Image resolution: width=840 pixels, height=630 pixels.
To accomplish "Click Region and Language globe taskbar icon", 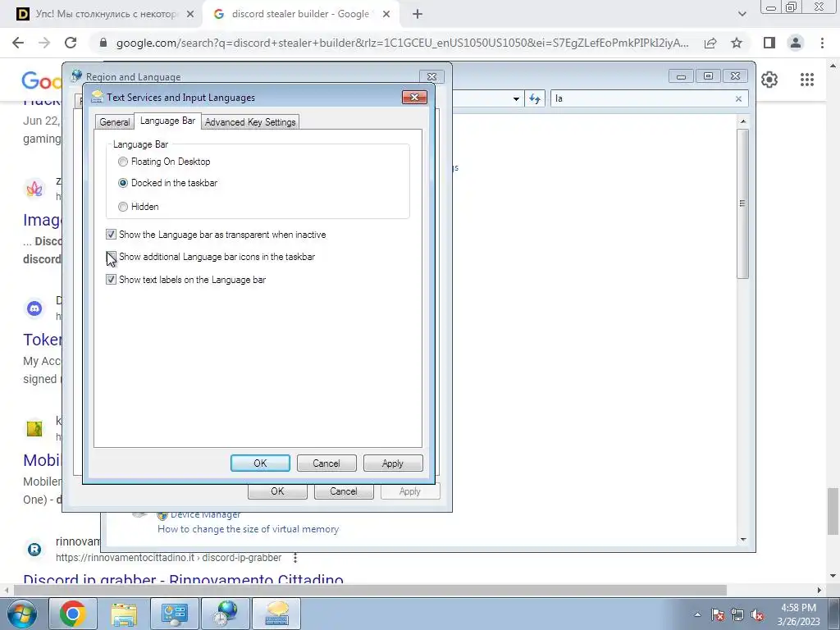I will (x=226, y=614).
